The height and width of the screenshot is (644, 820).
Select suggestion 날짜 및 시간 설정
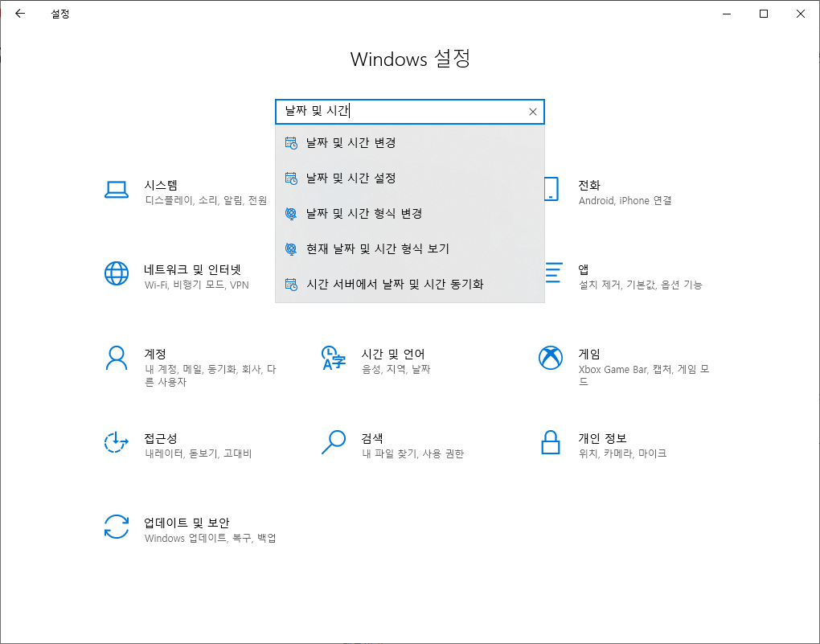click(410, 178)
